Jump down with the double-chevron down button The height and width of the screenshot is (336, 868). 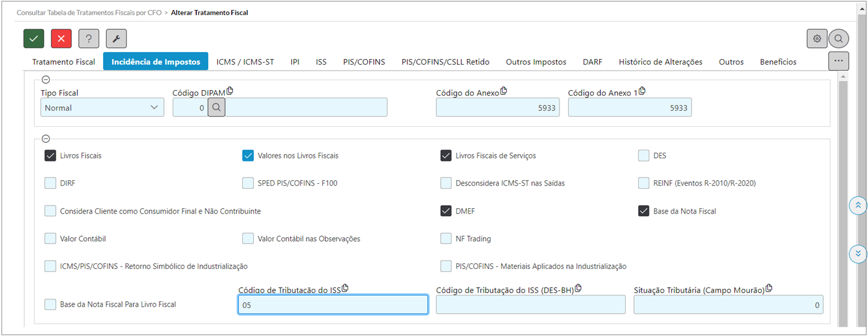(857, 253)
